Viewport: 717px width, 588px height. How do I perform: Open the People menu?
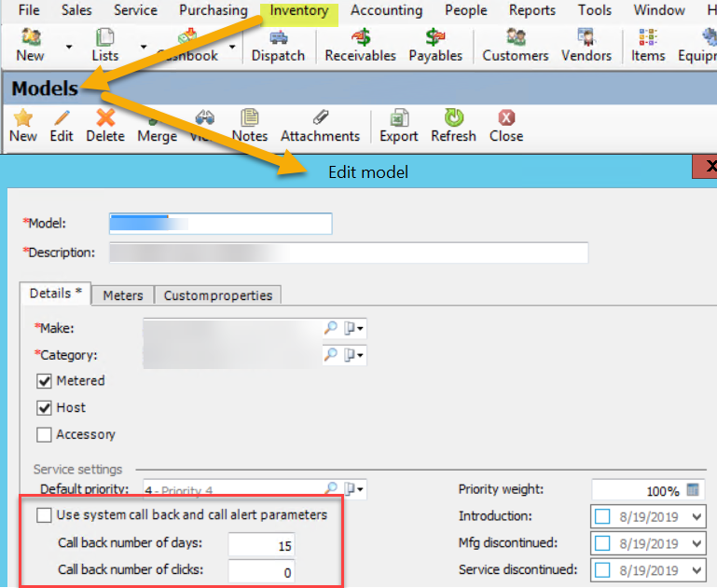coord(466,10)
